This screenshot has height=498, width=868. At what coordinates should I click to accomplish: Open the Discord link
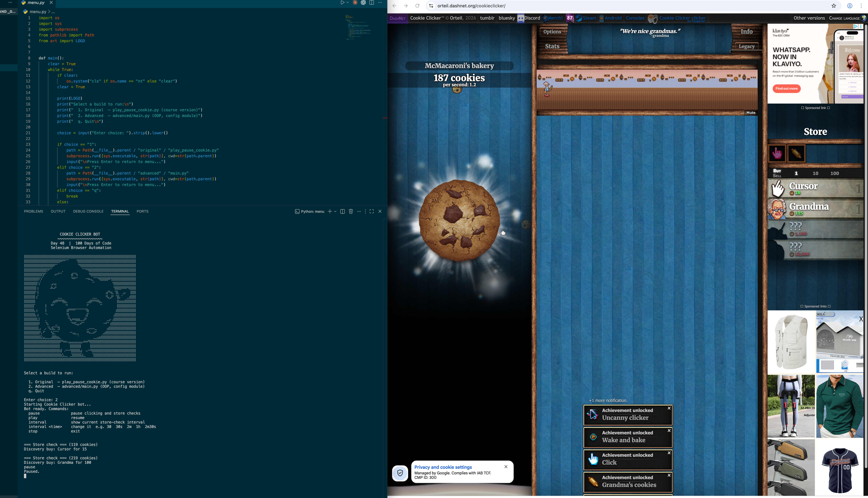click(529, 18)
